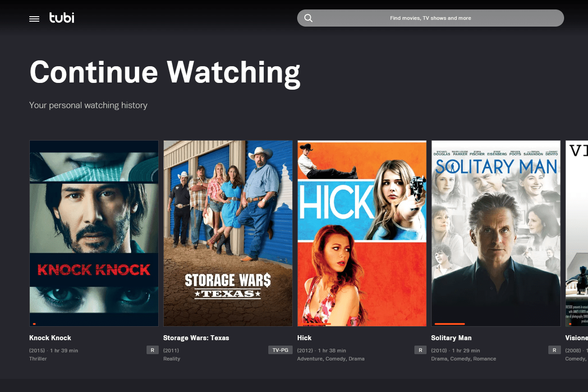
Task: Click Hick's orange watch progress bar
Action: pos(317,324)
